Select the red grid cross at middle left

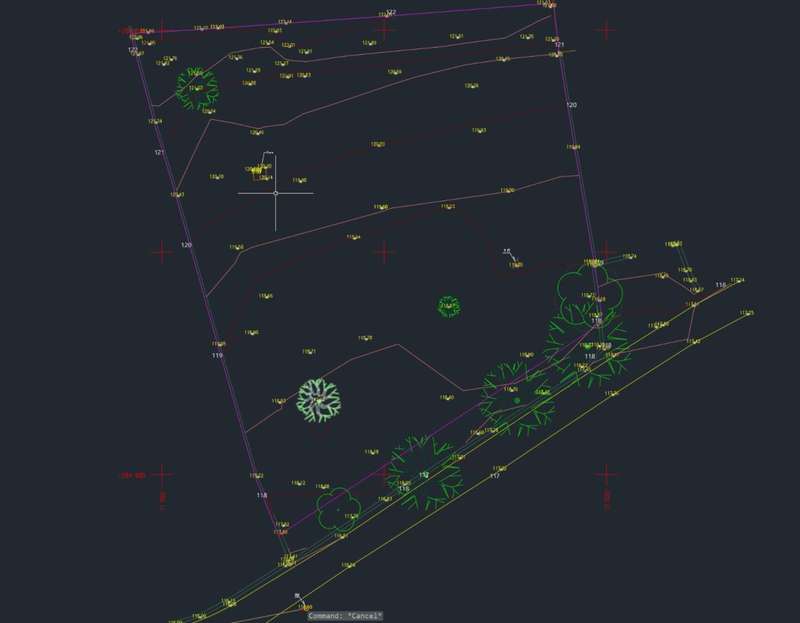pyautogui.click(x=163, y=252)
